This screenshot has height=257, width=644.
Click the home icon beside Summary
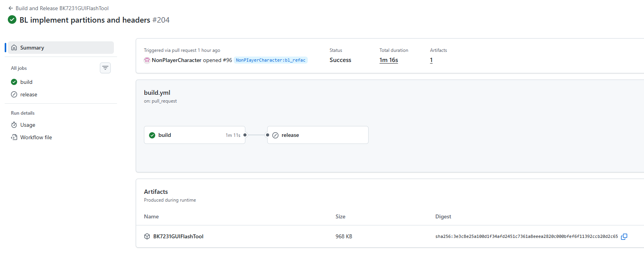pyautogui.click(x=14, y=48)
